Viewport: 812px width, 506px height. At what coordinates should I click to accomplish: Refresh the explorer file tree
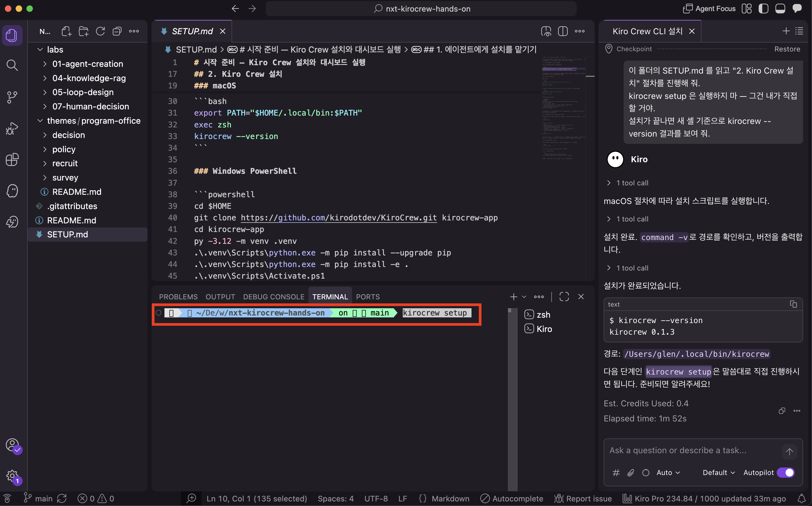click(x=101, y=31)
